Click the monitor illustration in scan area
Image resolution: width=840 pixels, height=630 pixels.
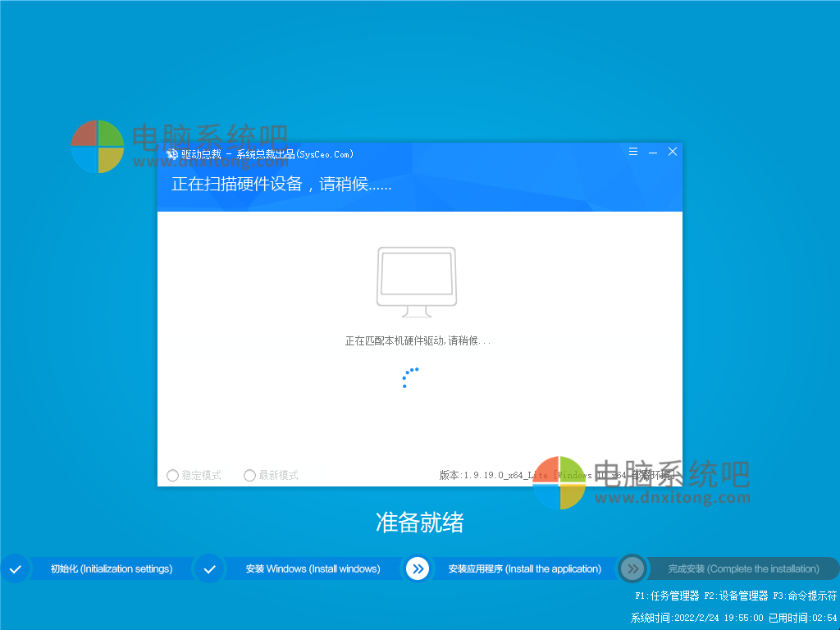point(416,281)
